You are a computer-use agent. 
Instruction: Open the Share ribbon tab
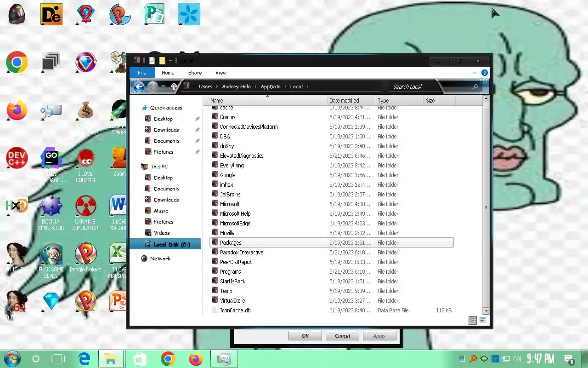click(195, 73)
